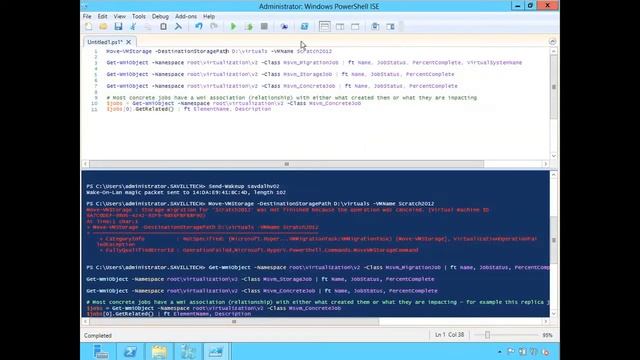The width and height of the screenshot is (640, 360).
Task: Open the Add-ons menu
Action: coord(186,16)
